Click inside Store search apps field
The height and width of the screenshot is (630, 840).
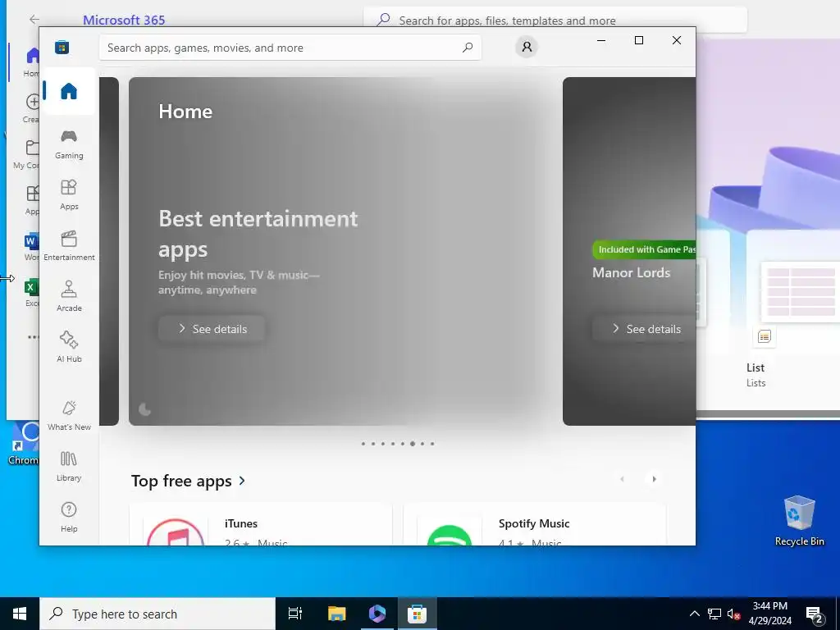[290, 48]
